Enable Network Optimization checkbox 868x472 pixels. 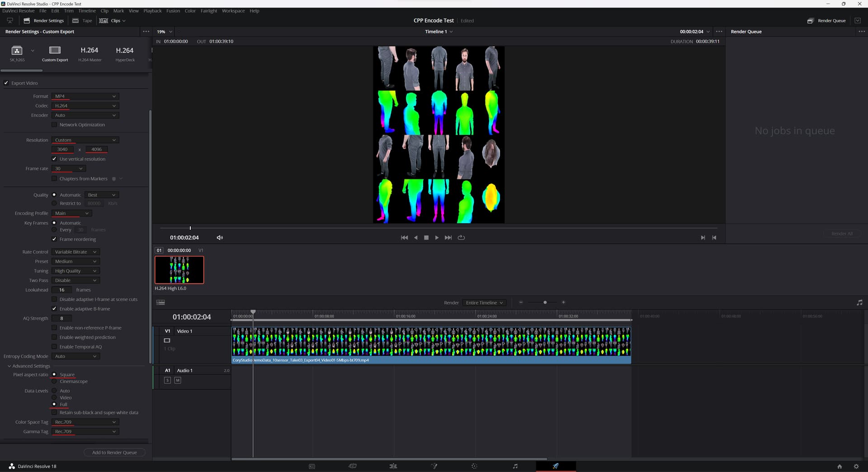pyautogui.click(x=54, y=125)
